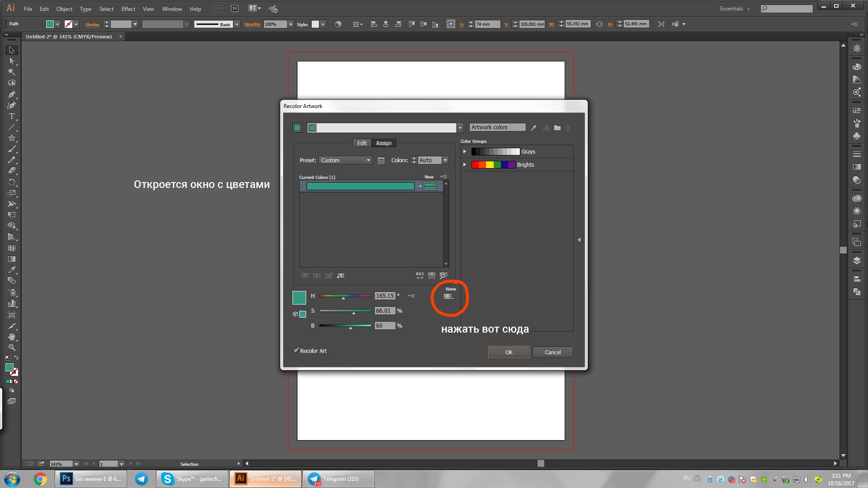The width and height of the screenshot is (868, 488).
Task: Click find color in artwork magnifier icon
Action: coord(443,275)
